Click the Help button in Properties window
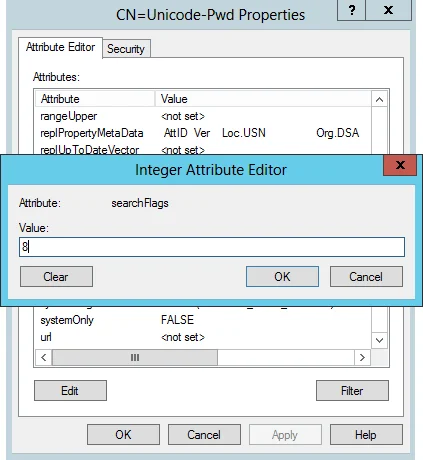The image size is (423, 460). tap(366, 434)
